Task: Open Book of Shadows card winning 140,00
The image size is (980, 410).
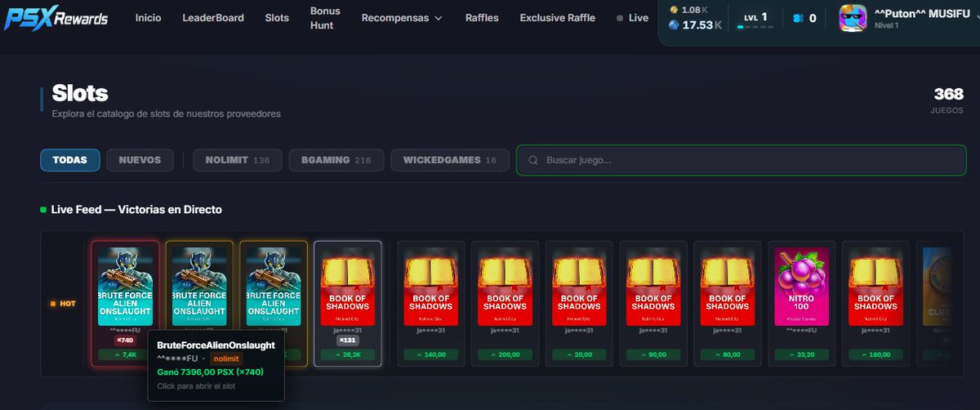Action: click(x=431, y=303)
